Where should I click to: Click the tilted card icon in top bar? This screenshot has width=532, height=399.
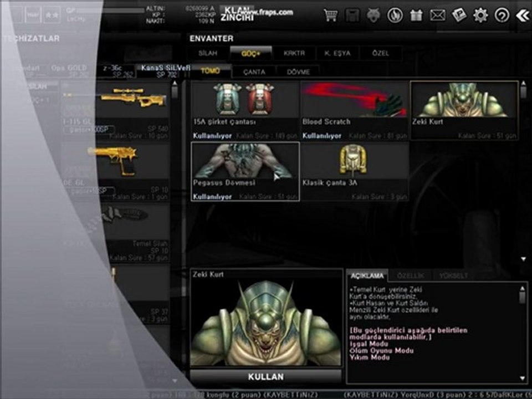coord(459,16)
